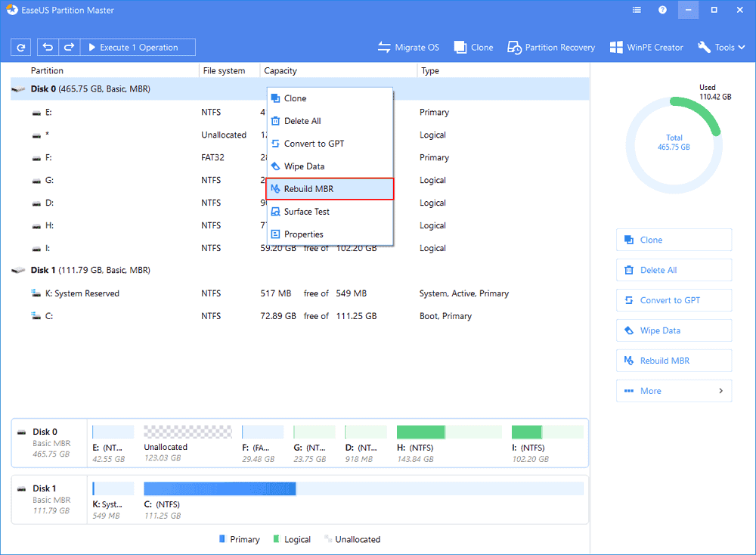
Task: Expand the More options in right panel
Action: (674, 391)
